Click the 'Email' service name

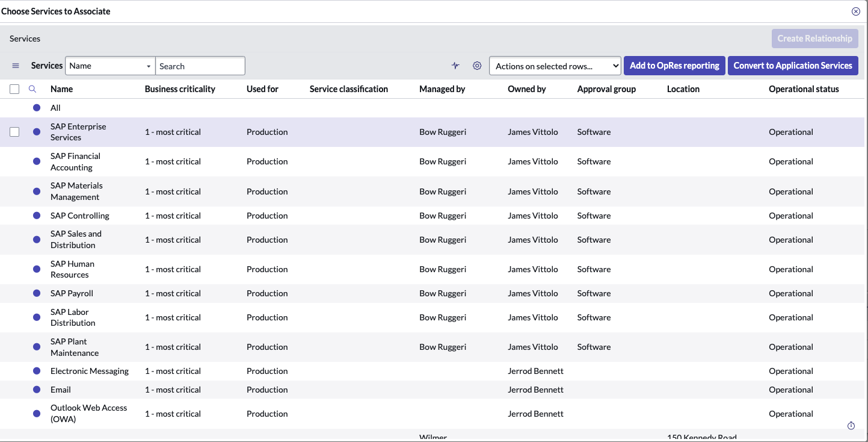click(x=61, y=390)
